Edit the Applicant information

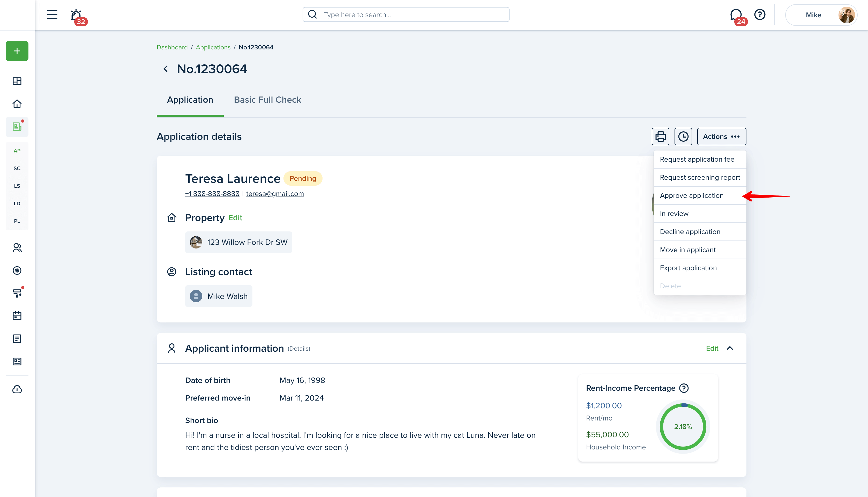click(712, 348)
